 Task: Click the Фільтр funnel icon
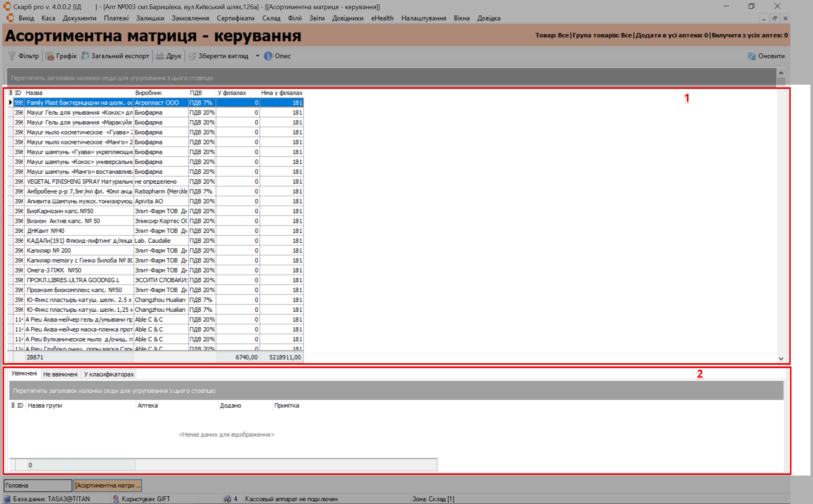point(12,56)
